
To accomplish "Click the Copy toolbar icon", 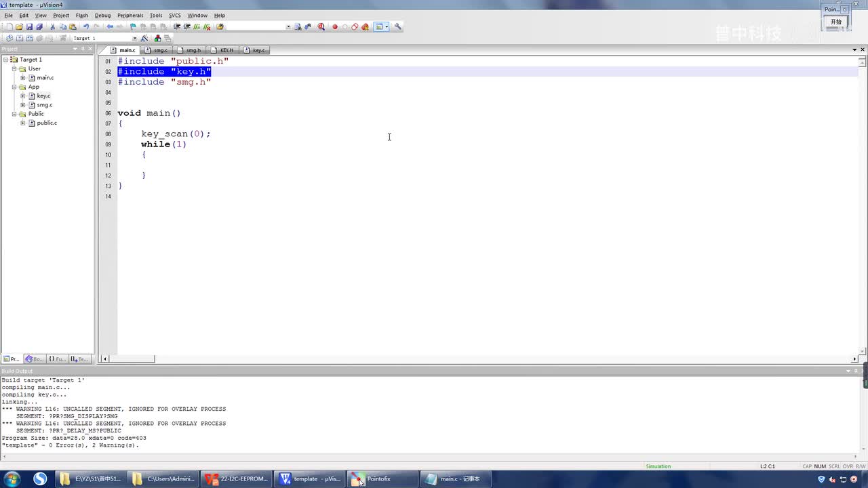I will 63,27.
